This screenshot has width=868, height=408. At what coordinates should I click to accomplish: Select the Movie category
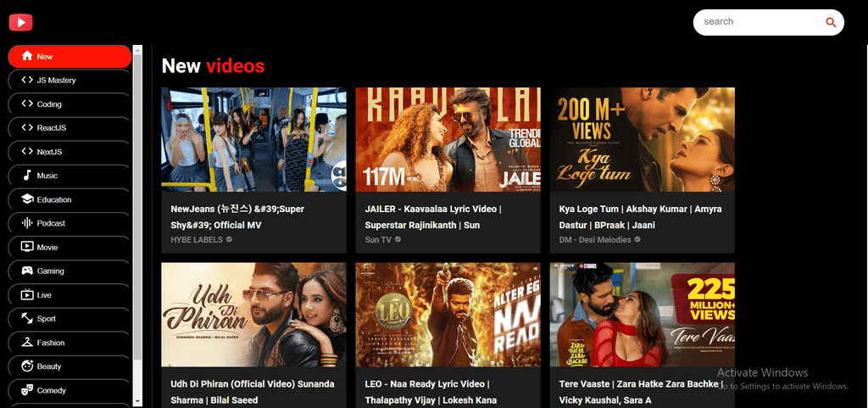pyautogui.click(x=70, y=247)
